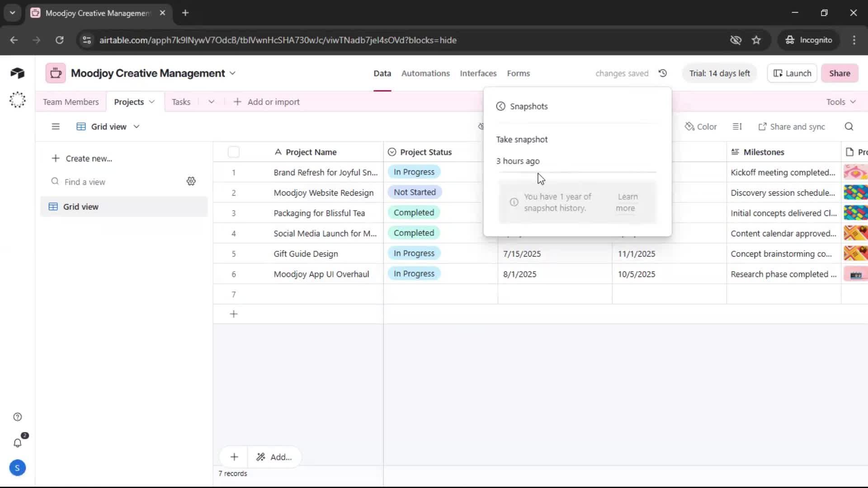Open the Airtable home logo
This screenshot has width=868, height=488.
click(17, 73)
